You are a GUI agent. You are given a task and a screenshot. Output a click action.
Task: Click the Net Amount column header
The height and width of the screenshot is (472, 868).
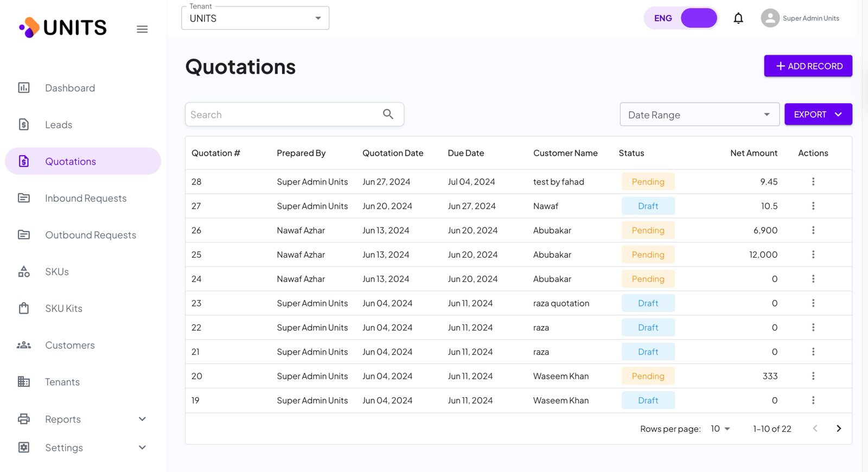tap(754, 153)
